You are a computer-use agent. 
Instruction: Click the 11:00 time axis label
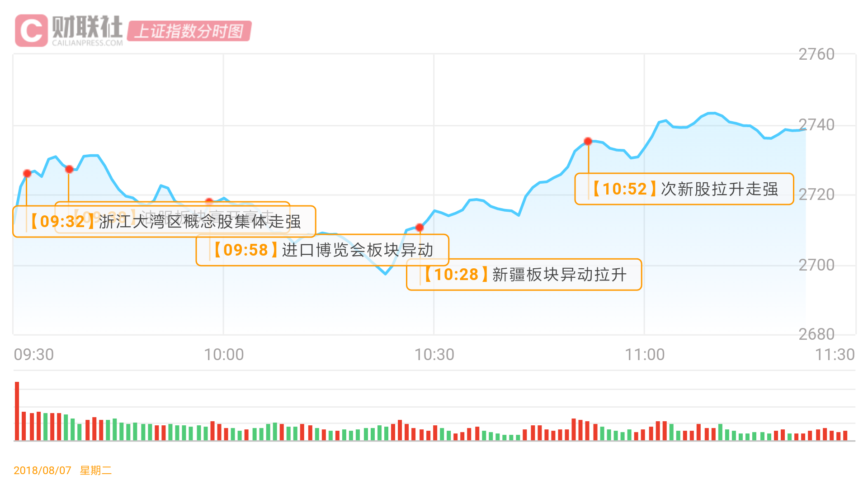[645, 355]
